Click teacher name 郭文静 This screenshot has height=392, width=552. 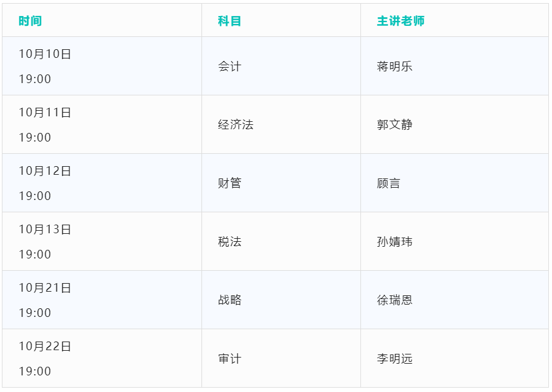pos(394,125)
